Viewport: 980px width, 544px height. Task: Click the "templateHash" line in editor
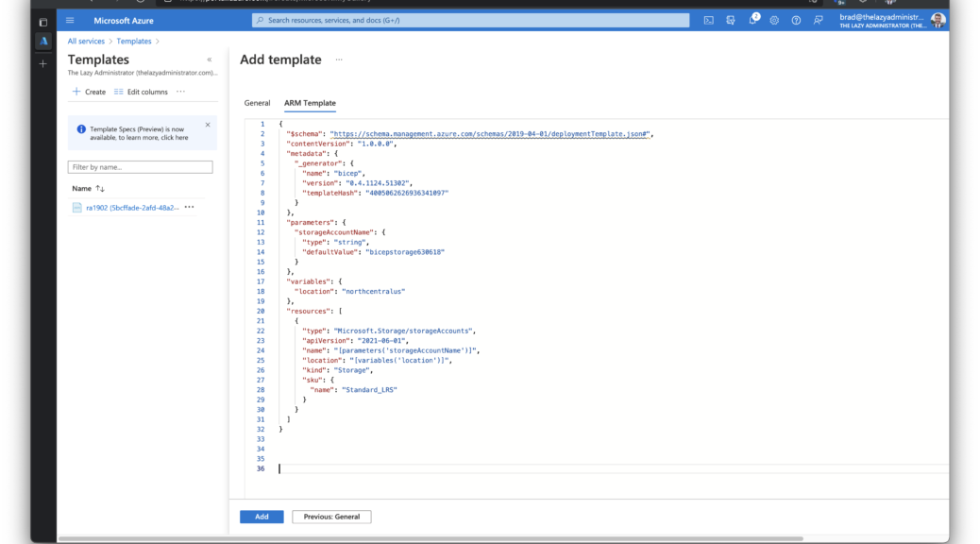[x=376, y=194]
